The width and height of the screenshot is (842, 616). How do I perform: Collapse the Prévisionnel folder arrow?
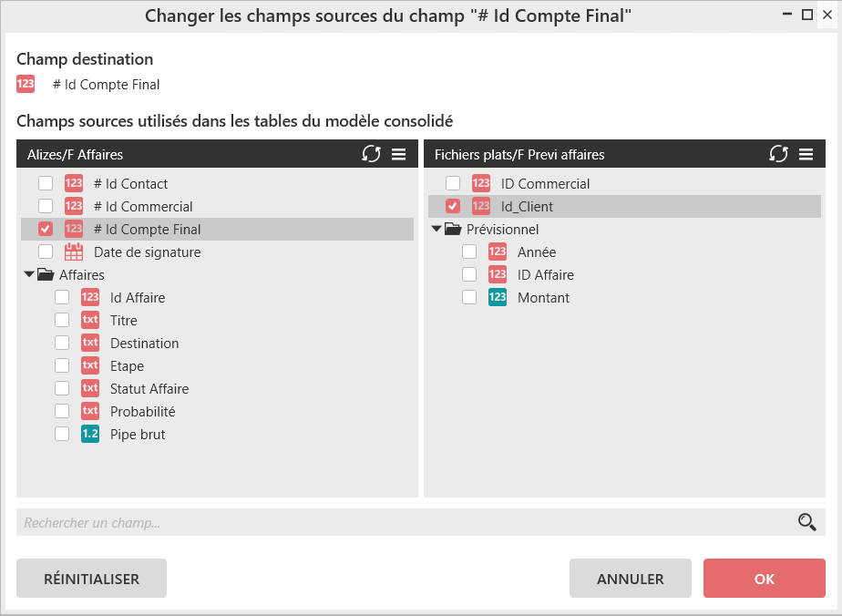436,230
